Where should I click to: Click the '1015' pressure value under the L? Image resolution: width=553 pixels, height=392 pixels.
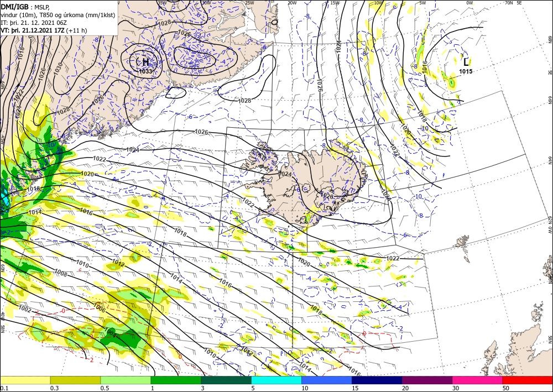pos(466,71)
